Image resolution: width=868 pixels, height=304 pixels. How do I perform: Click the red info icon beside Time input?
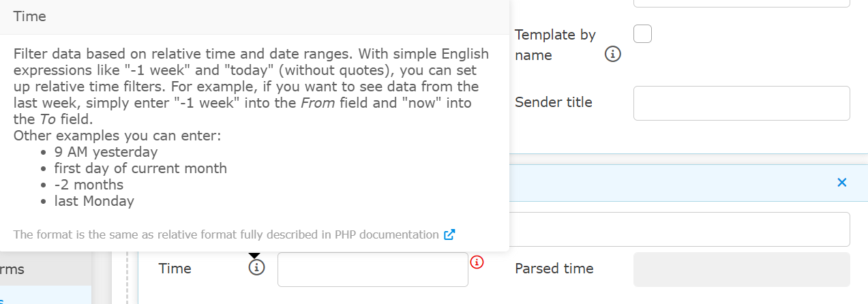477,262
